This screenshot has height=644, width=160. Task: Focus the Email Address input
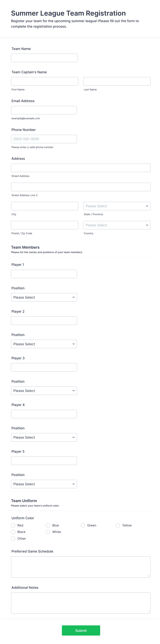44,110
